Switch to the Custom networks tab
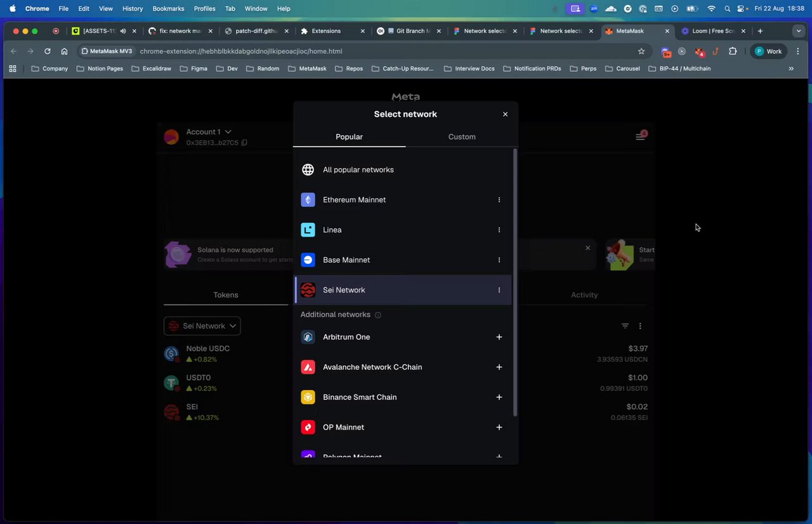The height and width of the screenshot is (524, 812). tap(462, 136)
